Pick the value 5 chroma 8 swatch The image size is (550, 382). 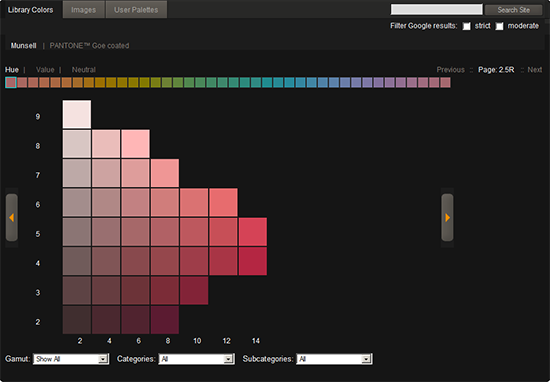pos(165,232)
